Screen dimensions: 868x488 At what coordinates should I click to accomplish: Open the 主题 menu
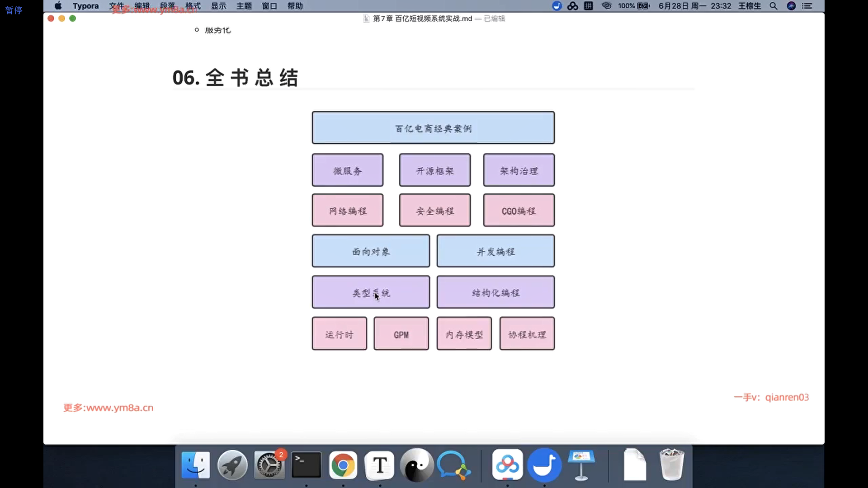244,6
